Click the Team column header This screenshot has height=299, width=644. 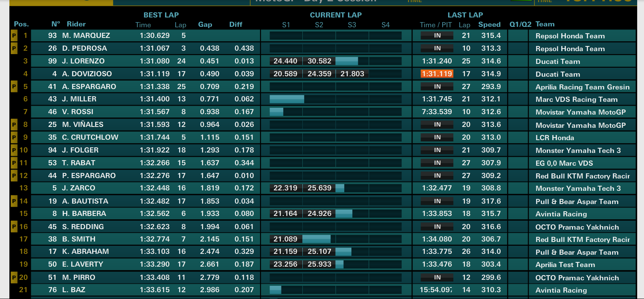pos(545,25)
